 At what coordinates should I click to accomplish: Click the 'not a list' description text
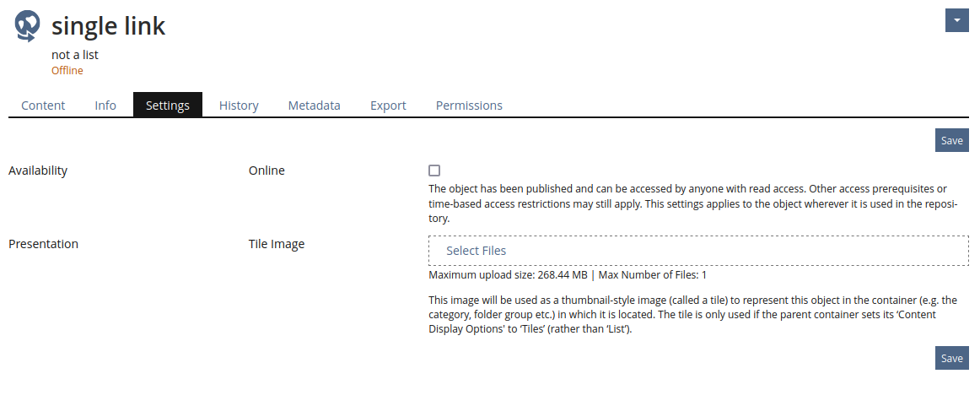pos(75,55)
